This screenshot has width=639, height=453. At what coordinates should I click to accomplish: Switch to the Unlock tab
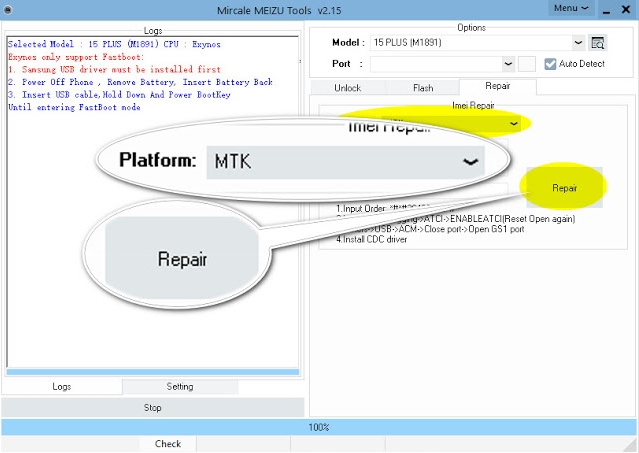[x=347, y=88]
